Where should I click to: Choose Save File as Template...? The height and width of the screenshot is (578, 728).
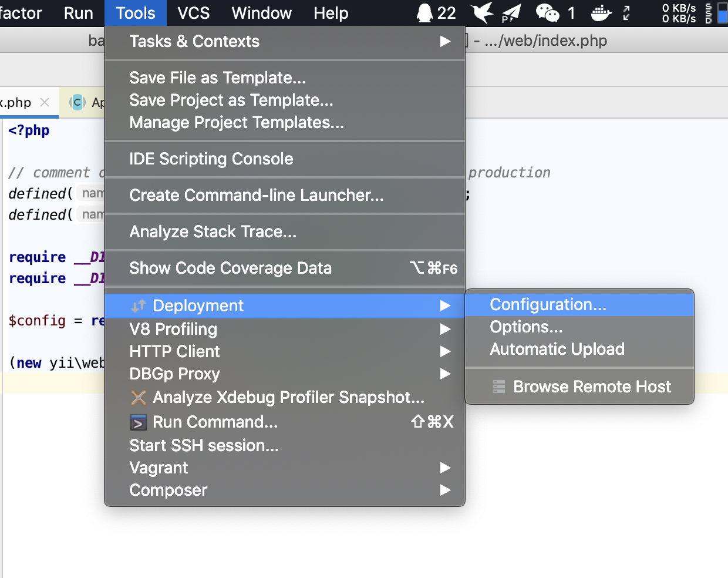coord(285,78)
